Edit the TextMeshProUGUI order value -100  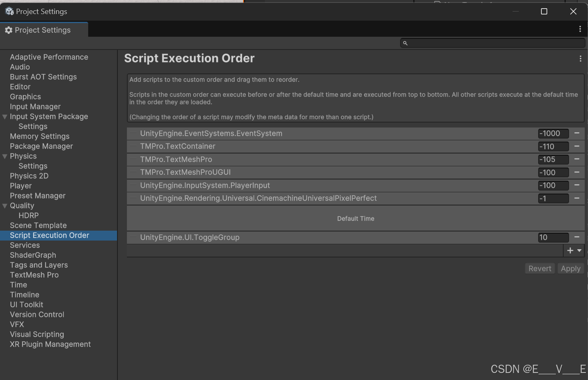click(553, 172)
